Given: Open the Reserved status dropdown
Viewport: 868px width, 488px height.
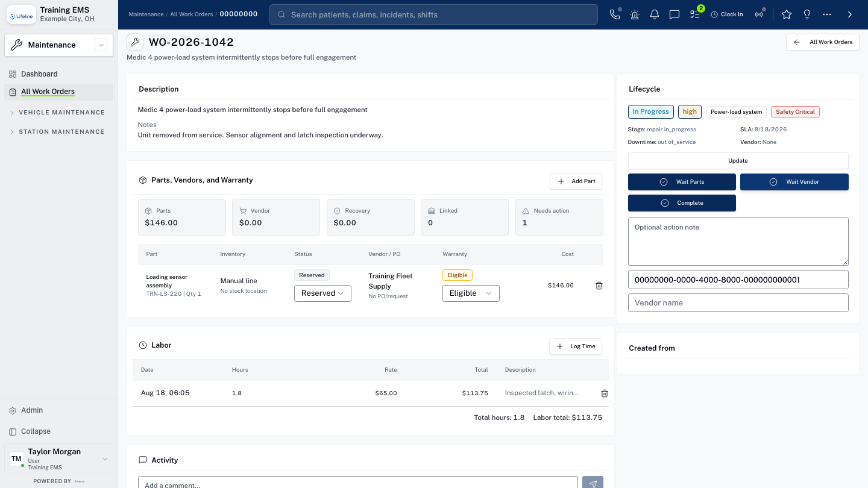Looking at the screenshot, I should click(322, 293).
